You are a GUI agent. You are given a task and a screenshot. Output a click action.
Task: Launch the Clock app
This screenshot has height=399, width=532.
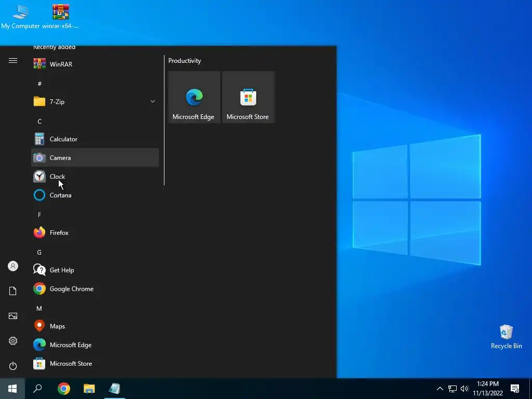95,177
